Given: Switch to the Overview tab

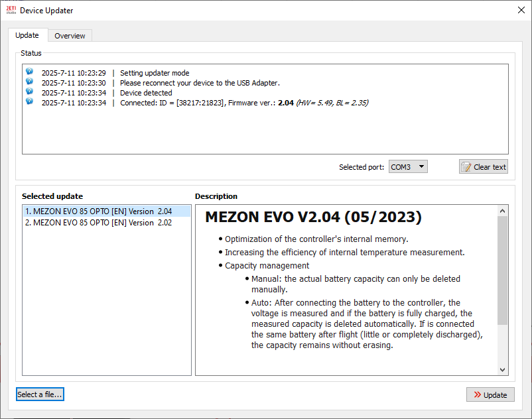Looking at the screenshot, I should click(70, 36).
